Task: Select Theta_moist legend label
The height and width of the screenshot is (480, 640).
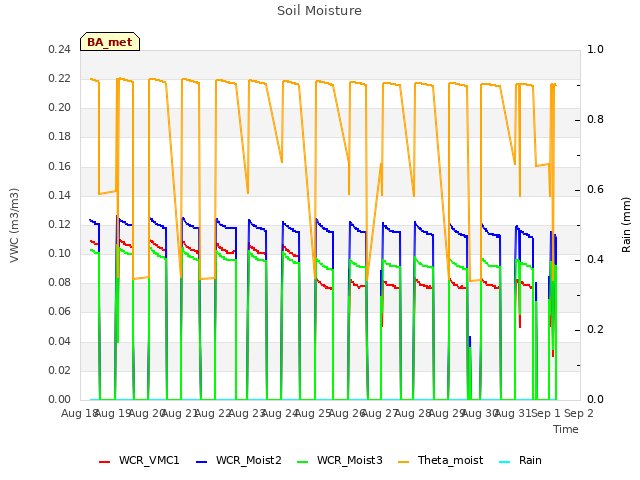Action: pyautogui.click(x=450, y=460)
